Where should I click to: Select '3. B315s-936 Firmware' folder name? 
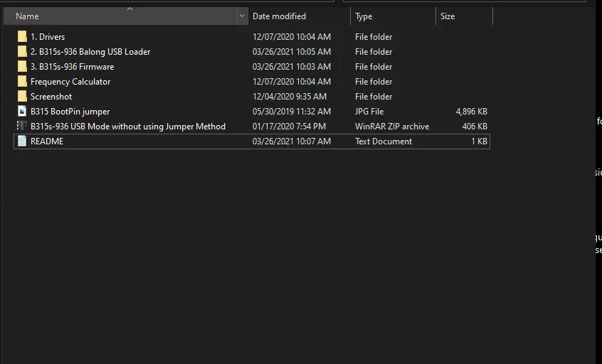point(72,67)
